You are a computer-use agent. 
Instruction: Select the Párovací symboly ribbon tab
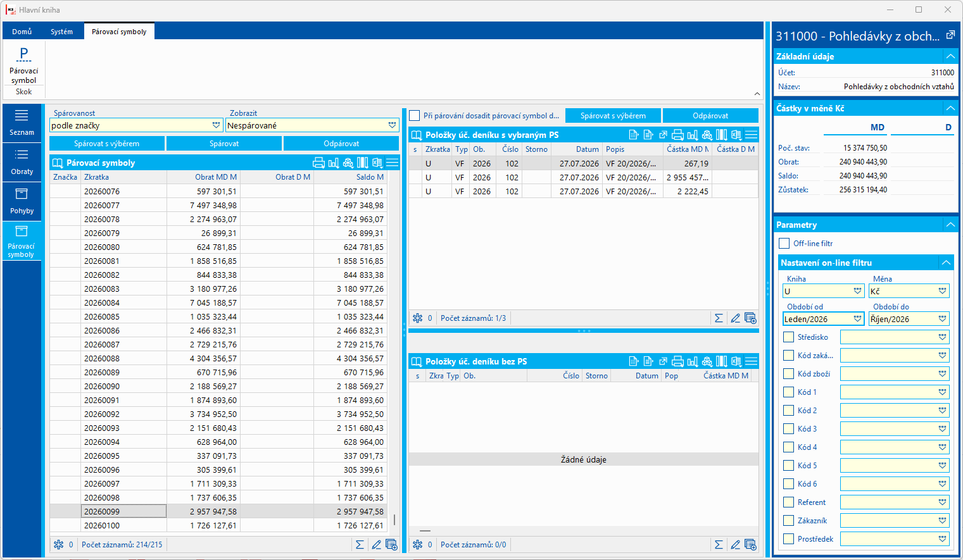[119, 32]
